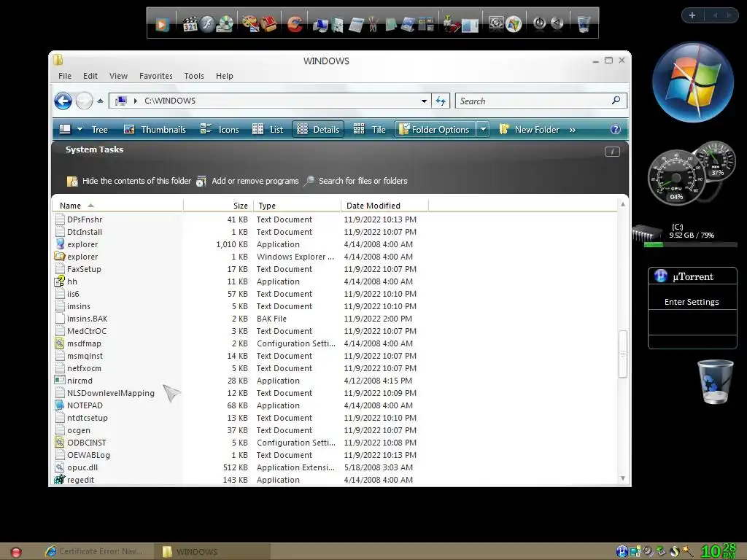This screenshot has height=560, width=747.
Task: Click the Folder Options button
Action: [x=435, y=130]
